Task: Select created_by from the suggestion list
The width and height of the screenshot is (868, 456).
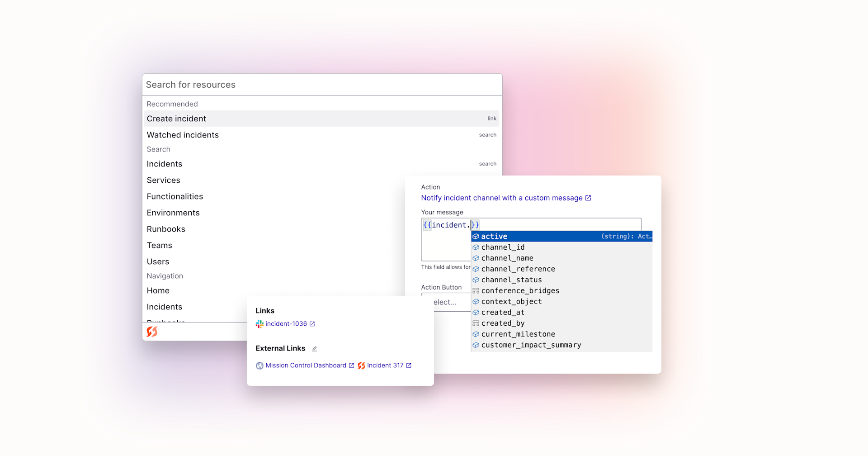Action: (x=561, y=323)
